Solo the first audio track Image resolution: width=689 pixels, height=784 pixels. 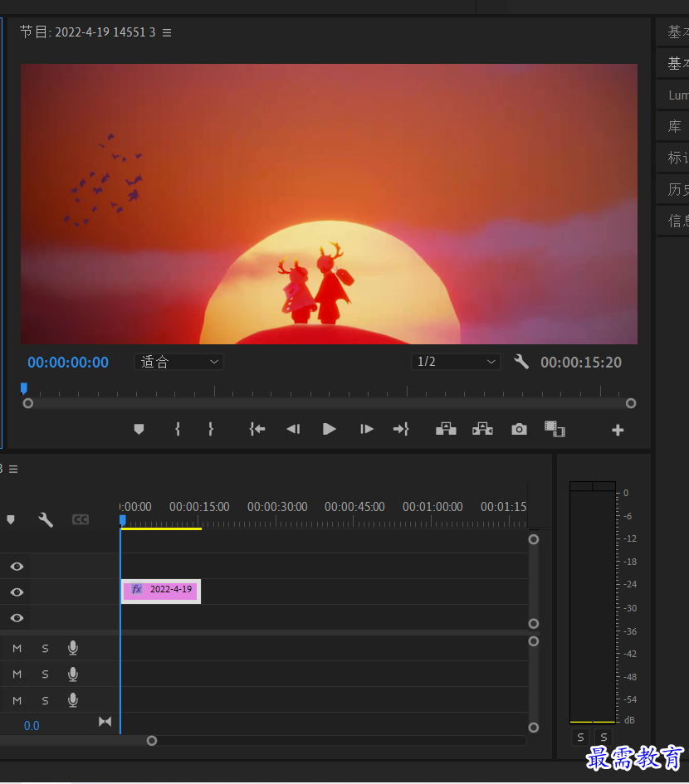point(45,649)
